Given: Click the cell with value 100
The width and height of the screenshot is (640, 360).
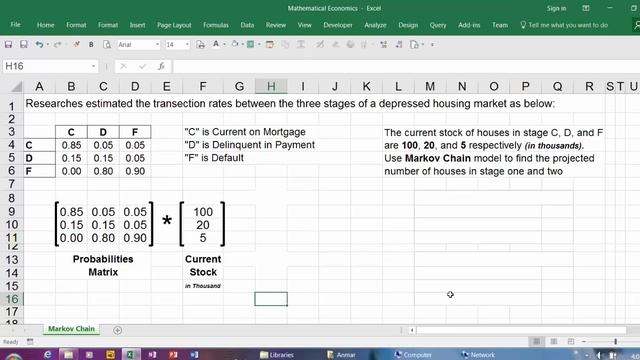Looking at the screenshot, I should click(x=203, y=212).
